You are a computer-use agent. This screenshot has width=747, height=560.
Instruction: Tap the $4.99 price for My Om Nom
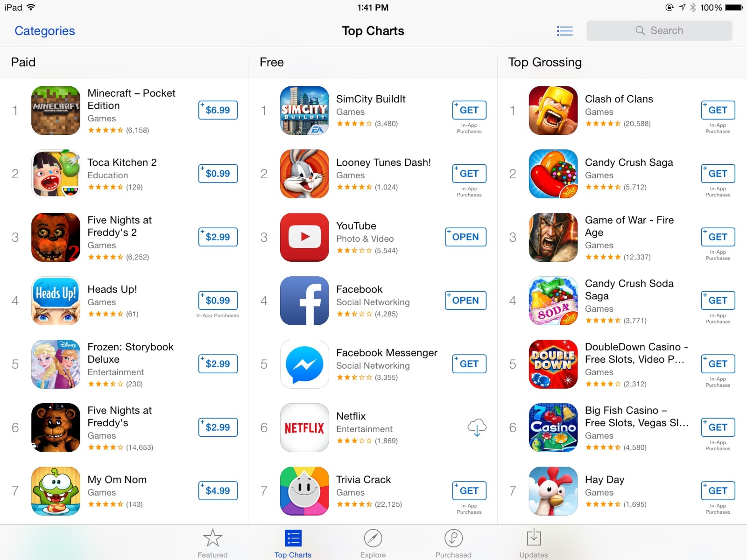click(x=218, y=491)
